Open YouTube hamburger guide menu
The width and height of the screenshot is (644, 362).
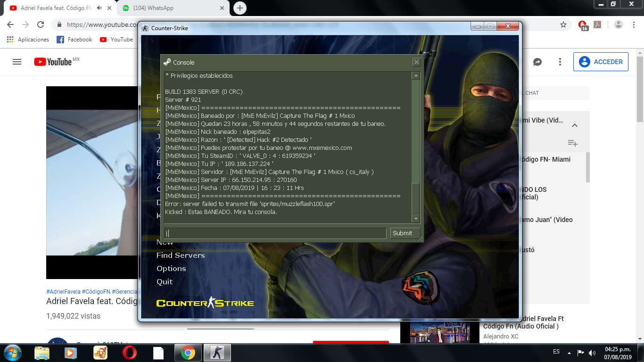tap(17, 62)
